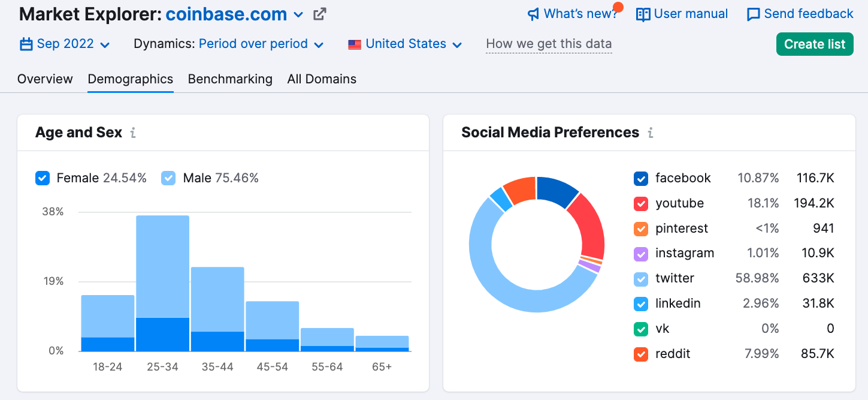Click the What's new megaphone icon

click(533, 14)
